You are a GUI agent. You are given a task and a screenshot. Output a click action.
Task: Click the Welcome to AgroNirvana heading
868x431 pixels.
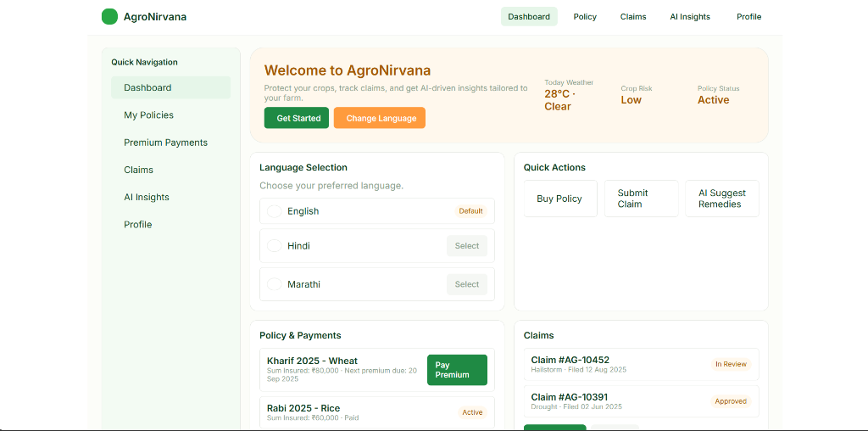click(x=347, y=70)
